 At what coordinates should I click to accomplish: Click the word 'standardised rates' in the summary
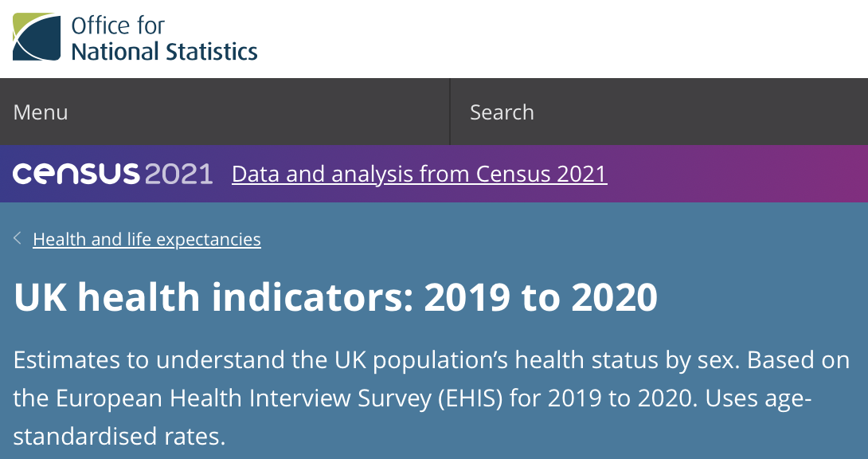point(119,436)
